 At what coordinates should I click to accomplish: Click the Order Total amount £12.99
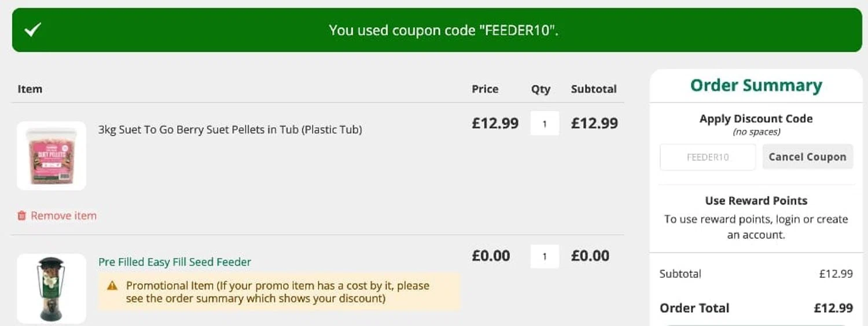point(833,308)
